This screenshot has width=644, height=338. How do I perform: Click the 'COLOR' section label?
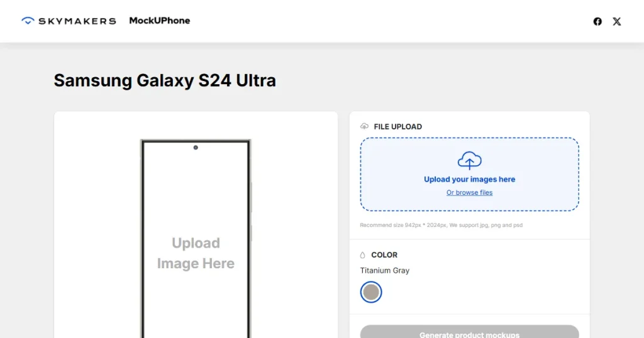[384, 254]
